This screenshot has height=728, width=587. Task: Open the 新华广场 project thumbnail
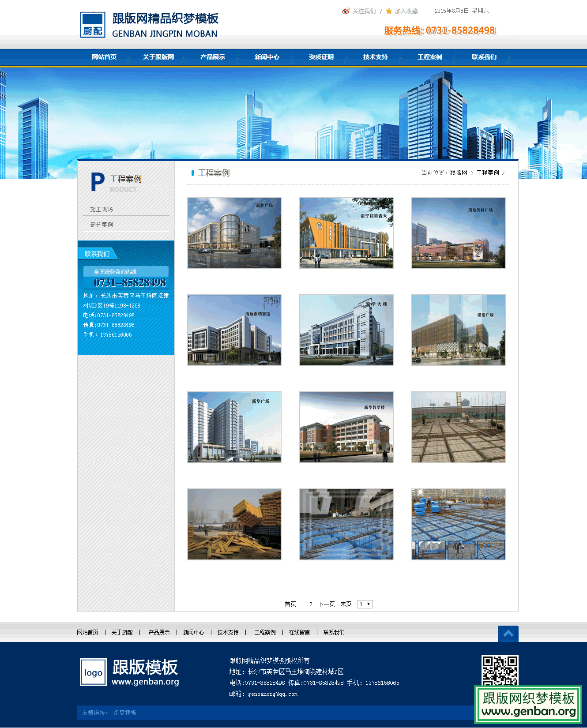pyautogui.click(x=234, y=427)
